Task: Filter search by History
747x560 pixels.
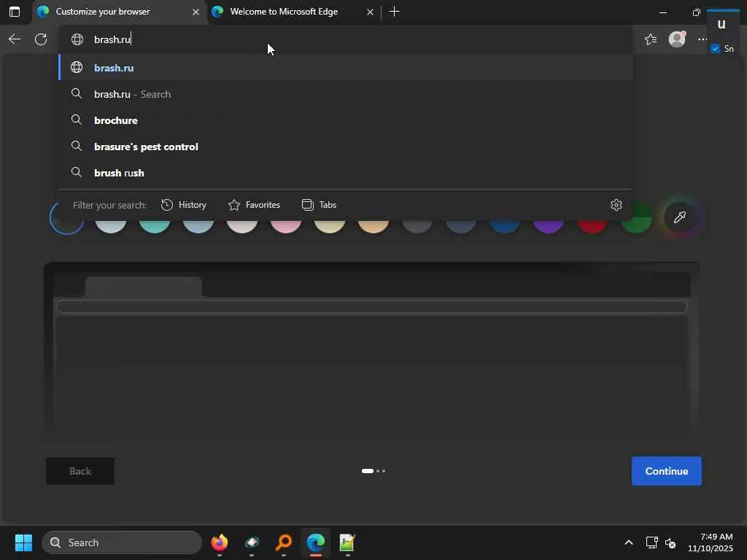Action: click(x=184, y=205)
